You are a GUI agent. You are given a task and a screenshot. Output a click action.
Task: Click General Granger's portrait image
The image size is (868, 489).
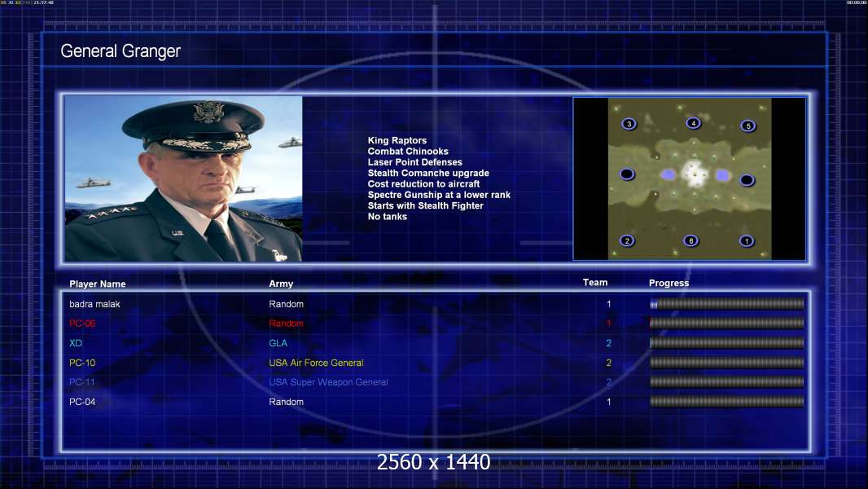coord(183,178)
